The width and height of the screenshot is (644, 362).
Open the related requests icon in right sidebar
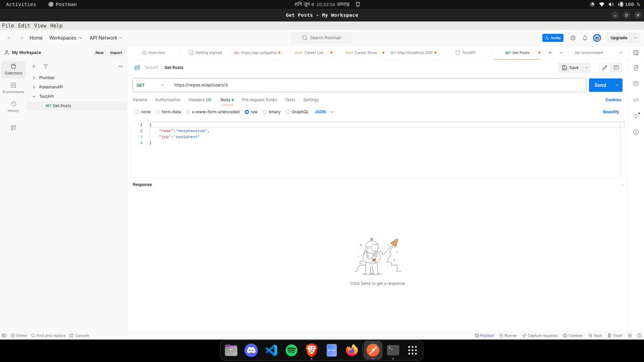point(636,115)
